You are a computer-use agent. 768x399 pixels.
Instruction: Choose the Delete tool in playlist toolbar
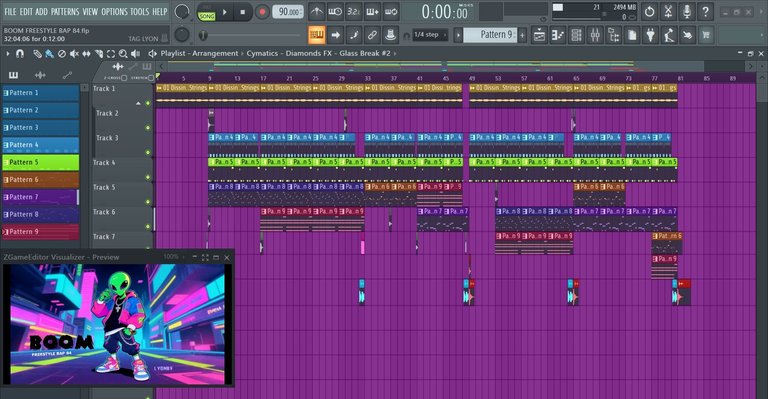(x=62, y=53)
